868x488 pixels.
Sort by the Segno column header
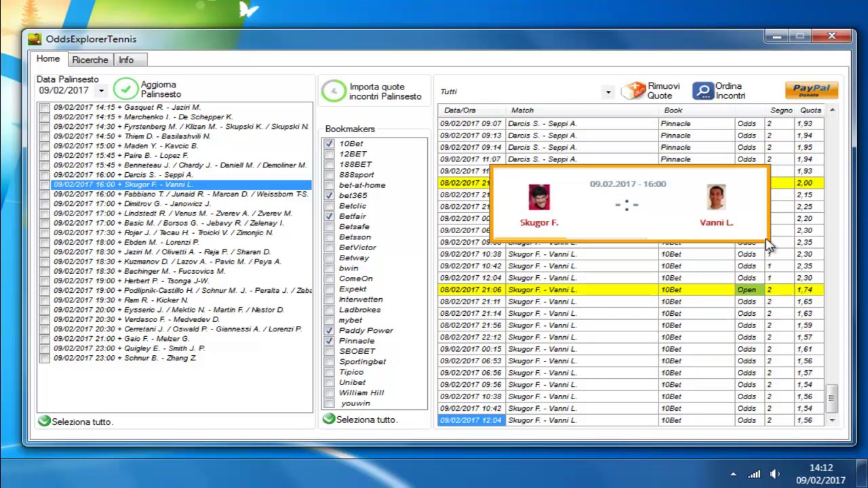(780, 110)
